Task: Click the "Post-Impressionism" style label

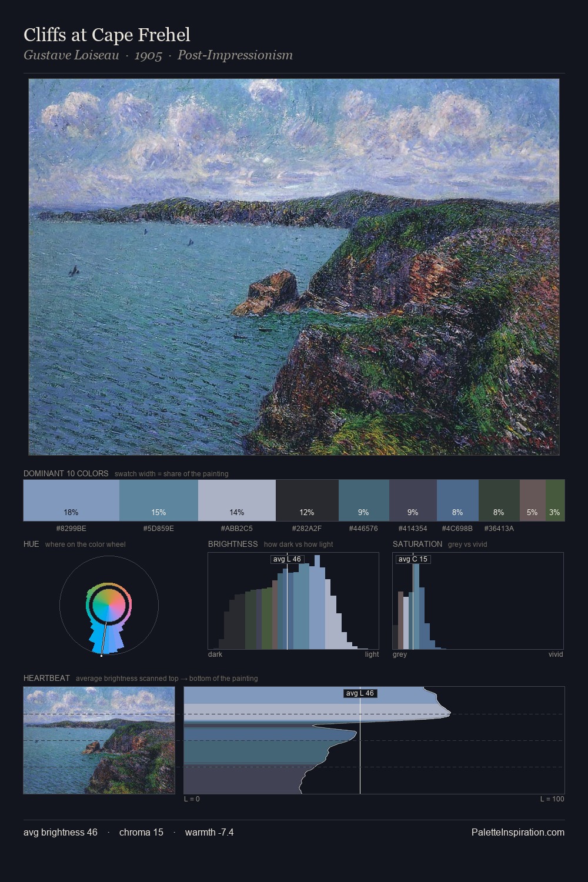Action: click(235, 55)
